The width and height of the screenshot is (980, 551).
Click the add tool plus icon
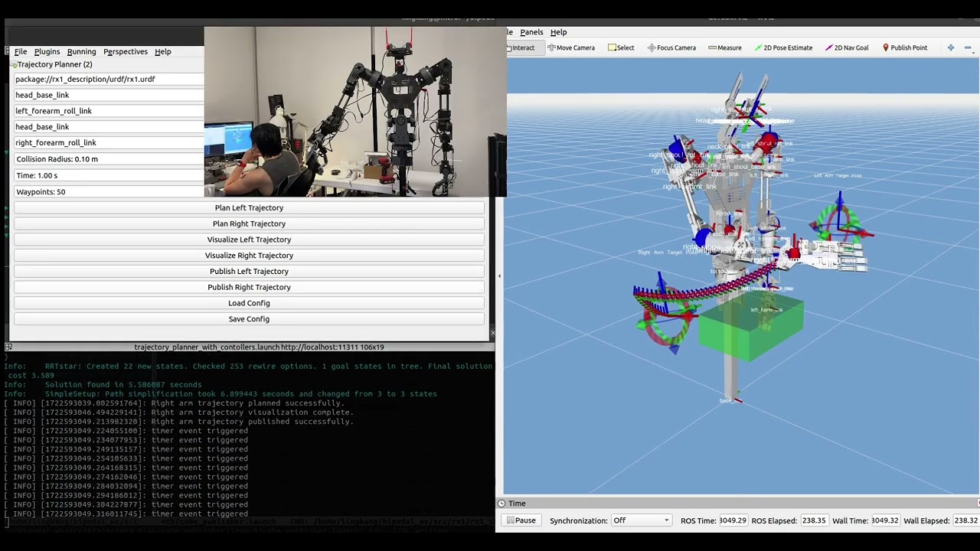950,47
